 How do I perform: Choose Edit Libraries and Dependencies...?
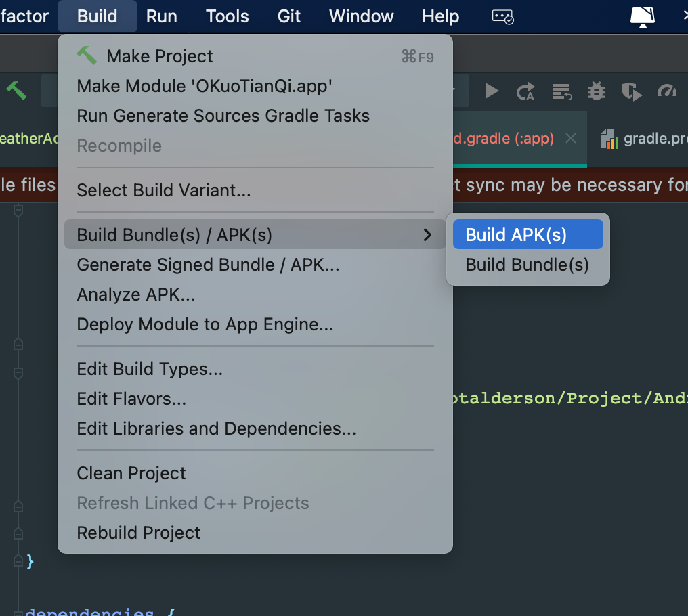255,428
